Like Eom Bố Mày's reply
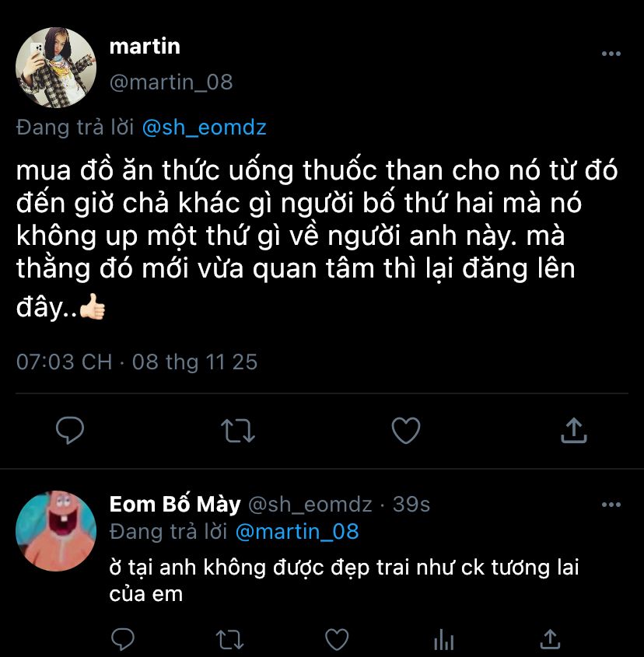Viewport: 644px width, 657px height. [336, 639]
